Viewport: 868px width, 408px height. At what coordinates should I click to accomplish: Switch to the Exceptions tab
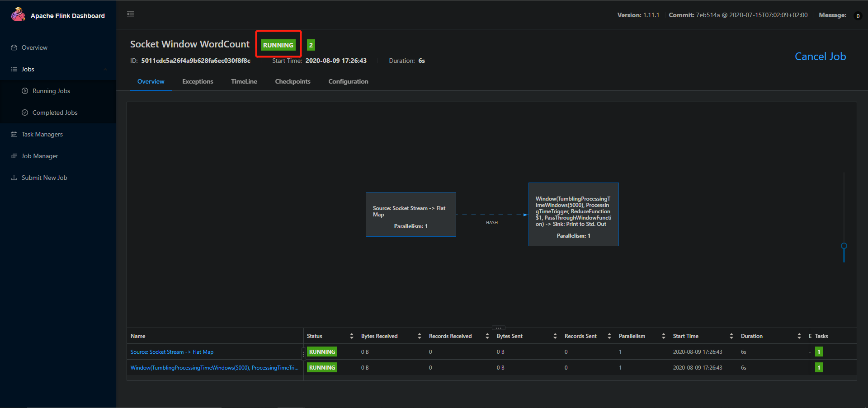tap(198, 81)
